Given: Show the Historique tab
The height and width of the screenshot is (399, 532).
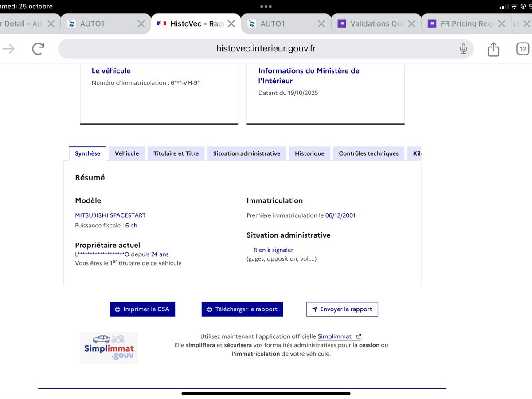Looking at the screenshot, I should [x=309, y=153].
